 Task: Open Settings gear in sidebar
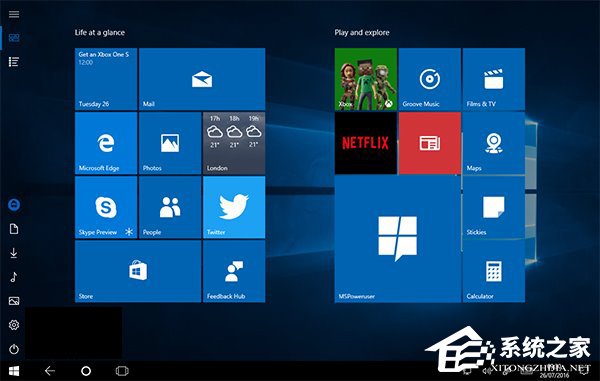(14, 325)
